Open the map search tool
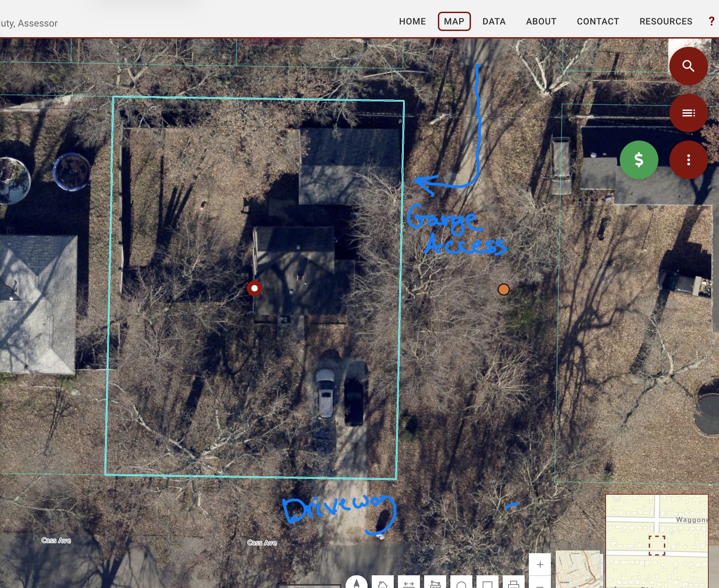The height and width of the screenshot is (588, 719). pos(688,66)
